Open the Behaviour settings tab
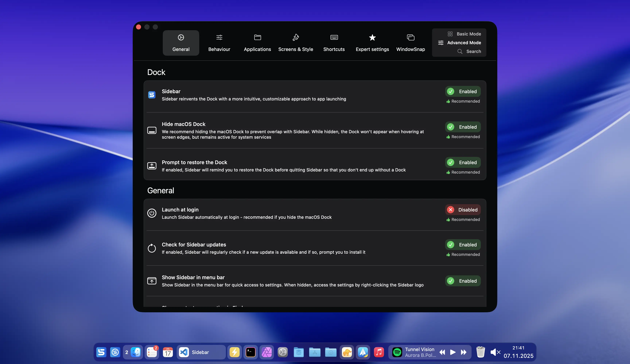630x364 pixels. tap(219, 43)
